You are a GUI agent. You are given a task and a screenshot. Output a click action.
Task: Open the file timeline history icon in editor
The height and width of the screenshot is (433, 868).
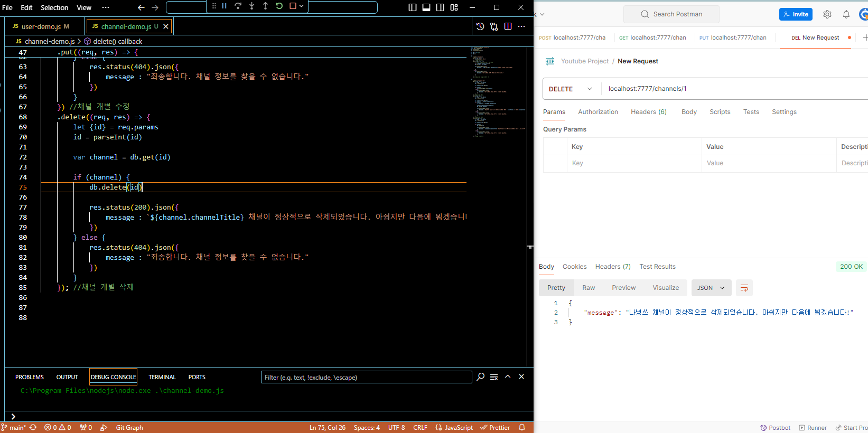coord(480,26)
